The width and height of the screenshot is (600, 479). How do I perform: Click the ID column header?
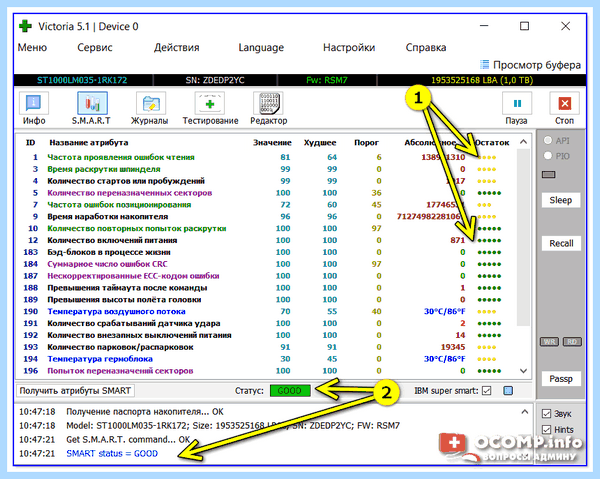(x=30, y=143)
